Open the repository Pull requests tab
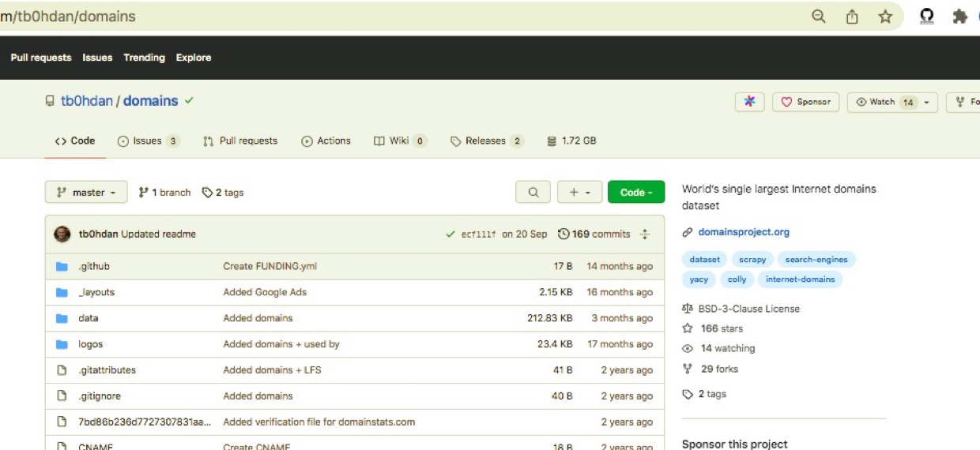 (x=240, y=141)
